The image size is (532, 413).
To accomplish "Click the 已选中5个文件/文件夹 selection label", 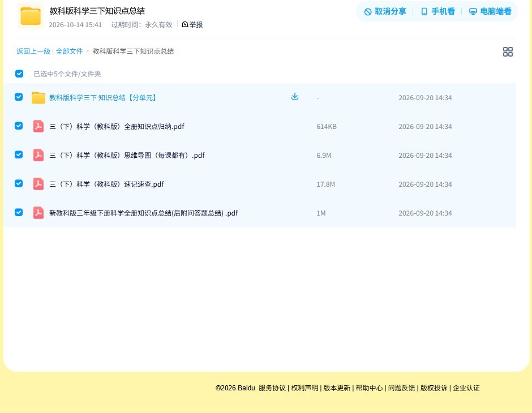I will (67, 74).
